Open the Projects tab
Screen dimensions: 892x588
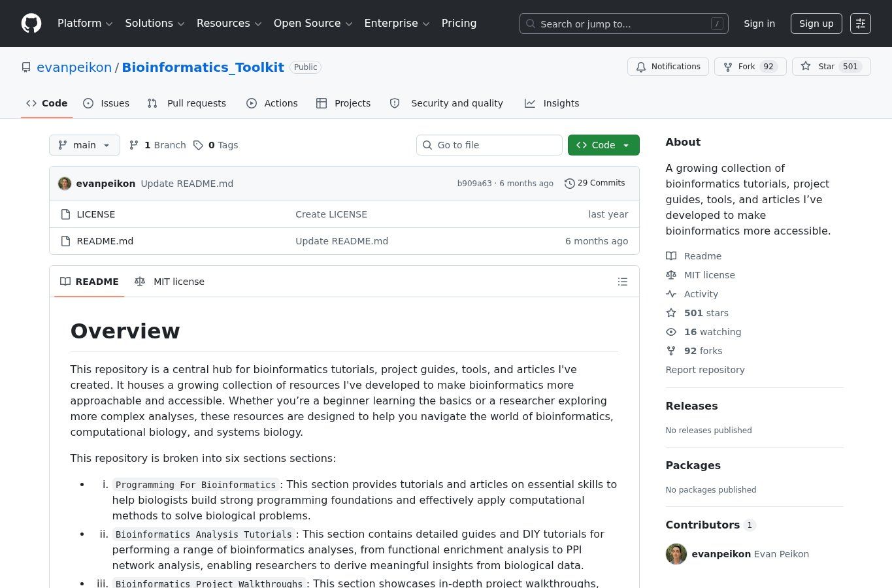343,103
